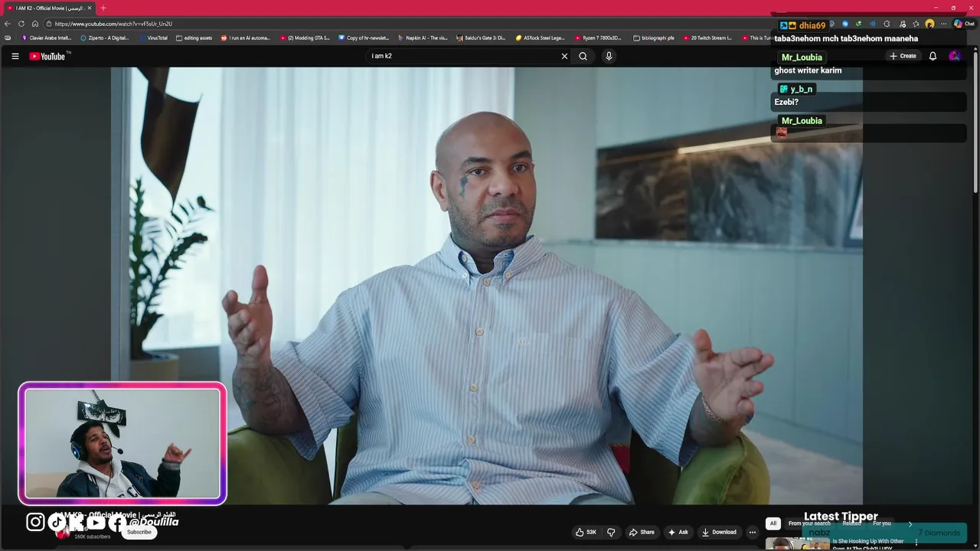Click the Latest Tipper overlay label
The height and width of the screenshot is (551, 980).
pos(841,517)
